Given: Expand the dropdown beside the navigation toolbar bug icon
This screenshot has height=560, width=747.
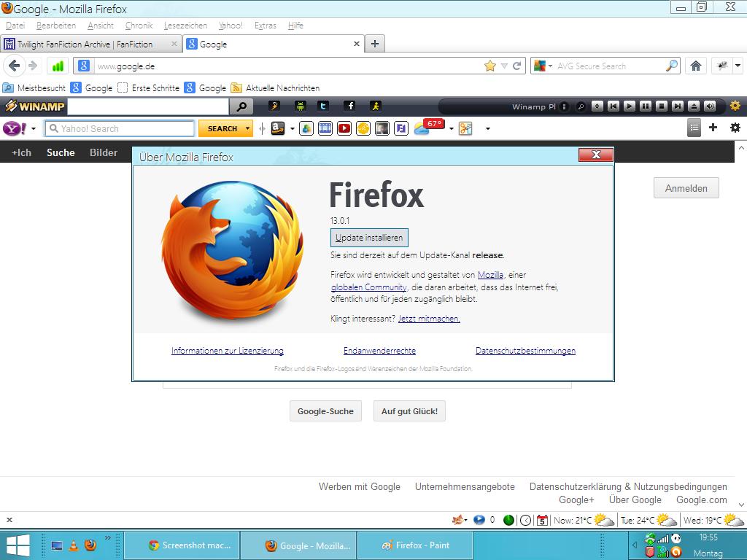Looking at the screenshot, I should pos(738,66).
